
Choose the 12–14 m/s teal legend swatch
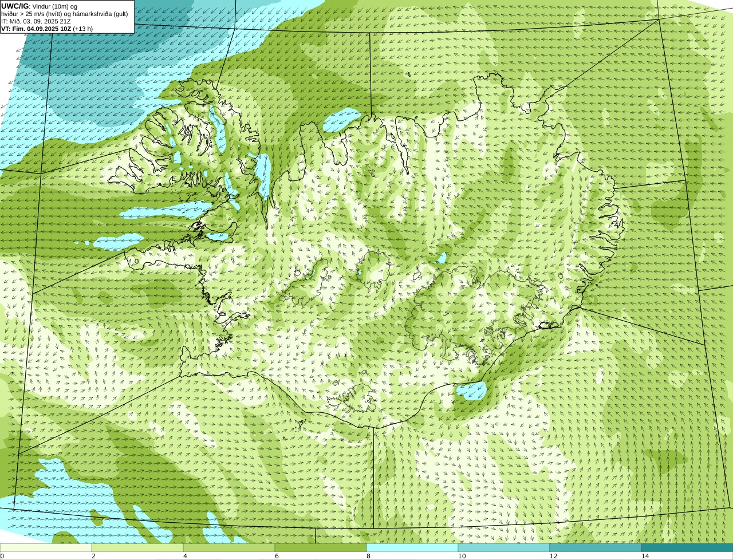tap(596, 547)
